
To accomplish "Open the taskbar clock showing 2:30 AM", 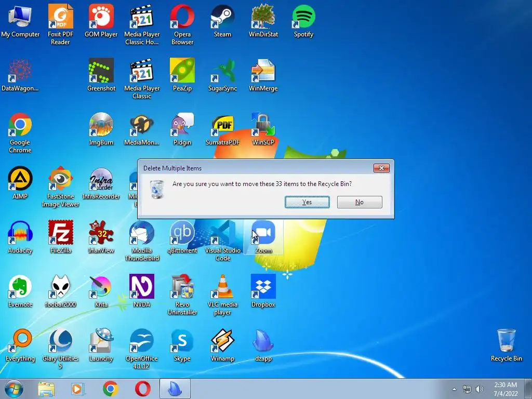I will tap(506, 389).
